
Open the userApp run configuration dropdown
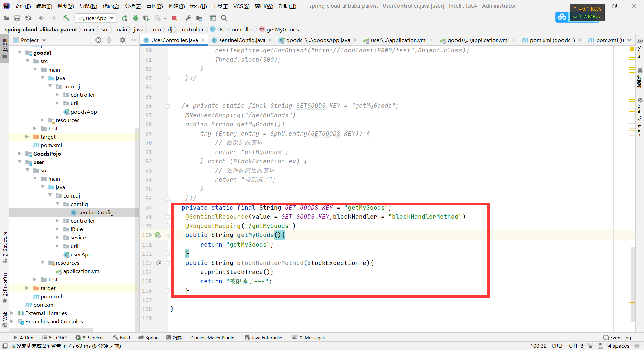coord(96,18)
